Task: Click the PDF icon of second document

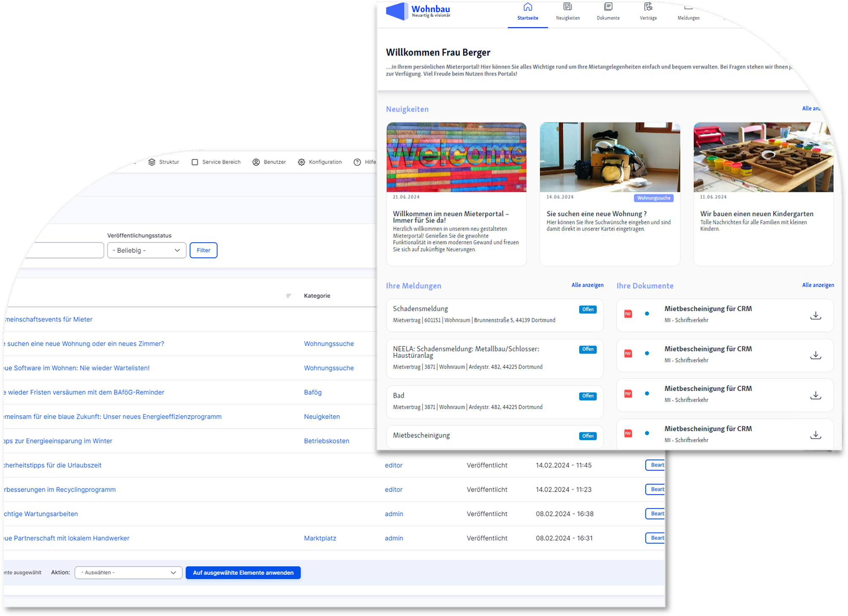Action: 628,354
